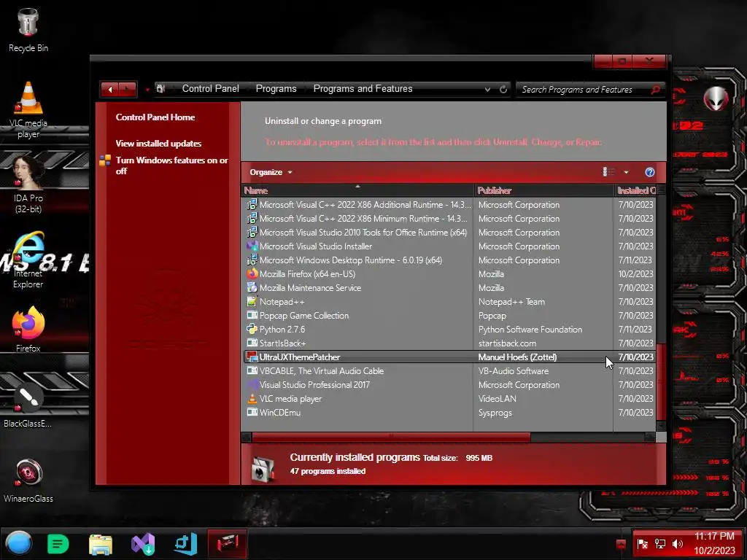Select Microsoft Visual Studio Installer row
The height and width of the screenshot is (560, 747).
(449, 246)
